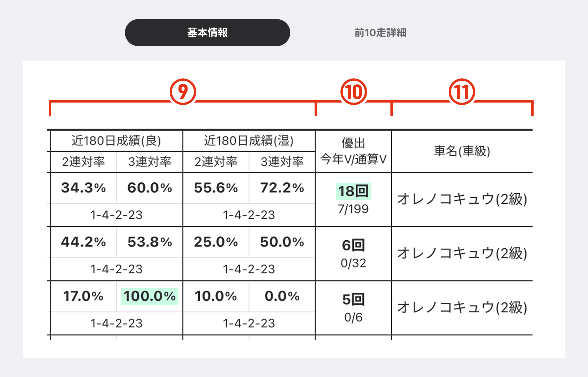Click the 近180日成績(湿) column header
588x377 pixels.
(x=249, y=141)
